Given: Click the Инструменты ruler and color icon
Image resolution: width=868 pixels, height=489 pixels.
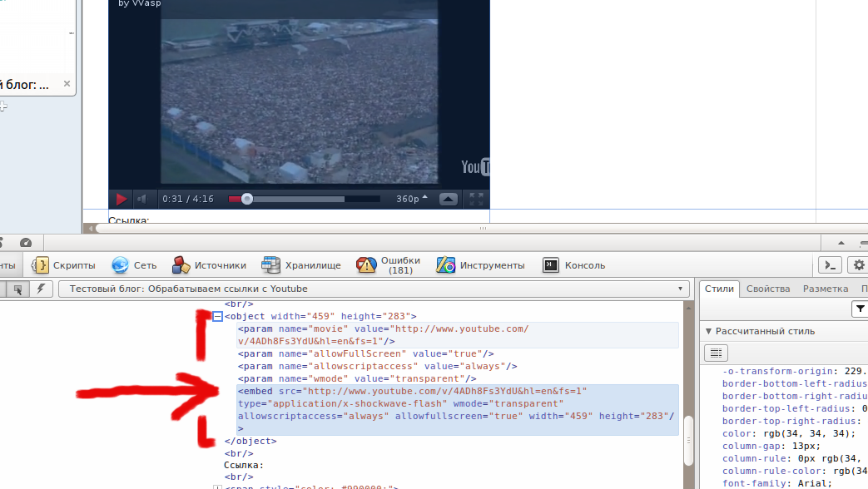Looking at the screenshot, I should point(445,265).
